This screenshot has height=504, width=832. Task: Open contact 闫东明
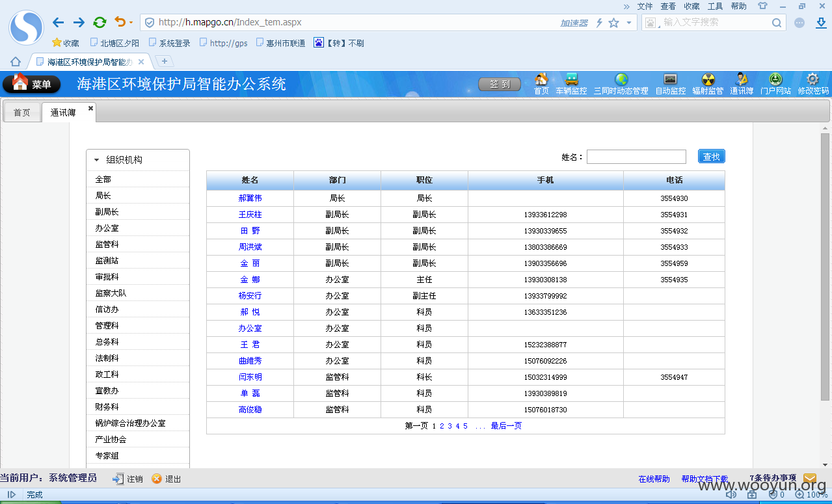click(x=250, y=377)
